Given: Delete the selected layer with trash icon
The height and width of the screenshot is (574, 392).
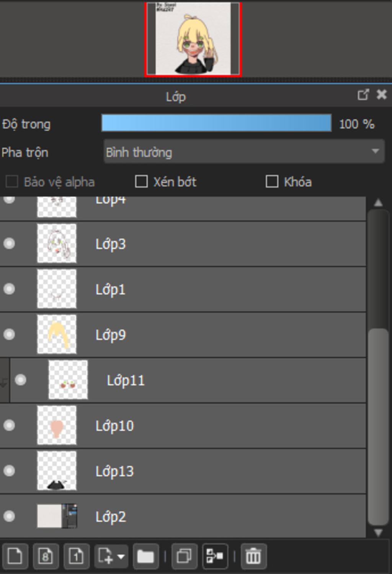Looking at the screenshot, I should click(x=253, y=556).
